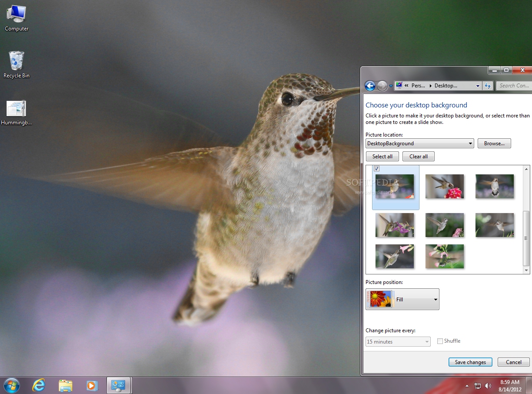Click in the Search Control Panel field
This screenshot has width=532, height=394.
514,86
